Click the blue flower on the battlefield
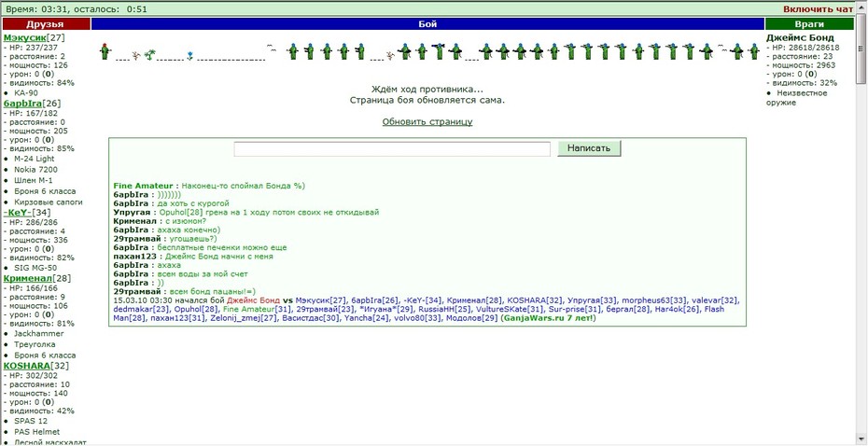The width and height of the screenshot is (868, 446). (x=189, y=55)
